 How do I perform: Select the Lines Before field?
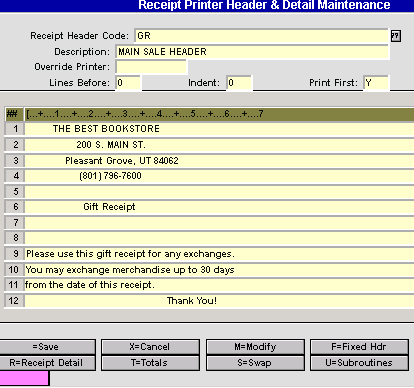(x=128, y=83)
